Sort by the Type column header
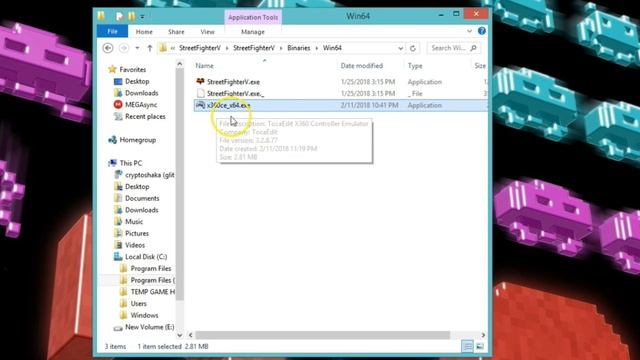Viewport: 640px width, 360px height. click(x=415, y=66)
